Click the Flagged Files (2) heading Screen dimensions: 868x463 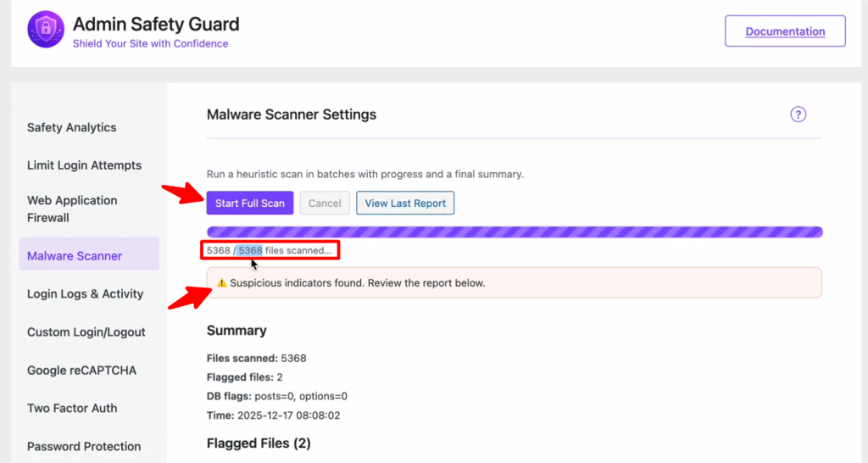(x=259, y=443)
